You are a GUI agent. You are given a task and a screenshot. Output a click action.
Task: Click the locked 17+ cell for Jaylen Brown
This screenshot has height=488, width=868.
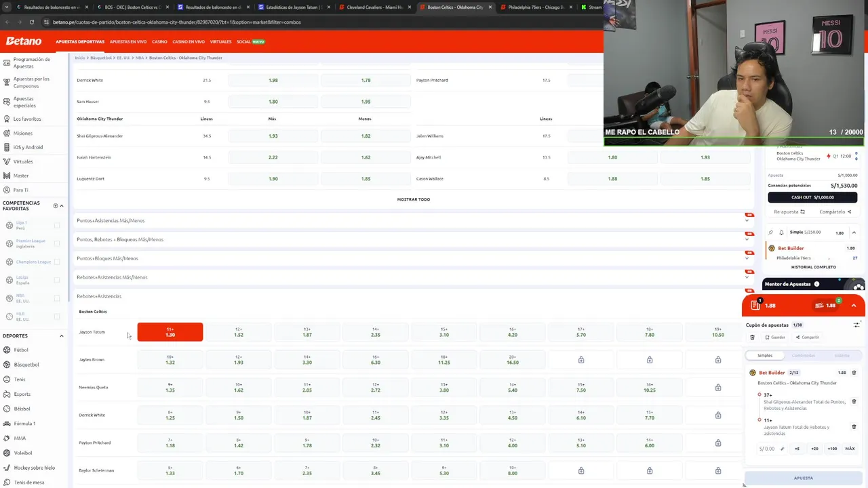pyautogui.click(x=581, y=360)
